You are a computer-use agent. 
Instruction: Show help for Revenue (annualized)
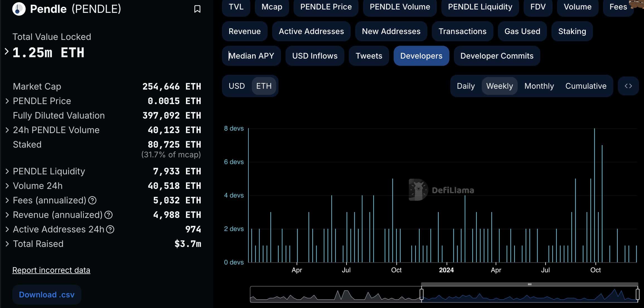pos(108,215)
